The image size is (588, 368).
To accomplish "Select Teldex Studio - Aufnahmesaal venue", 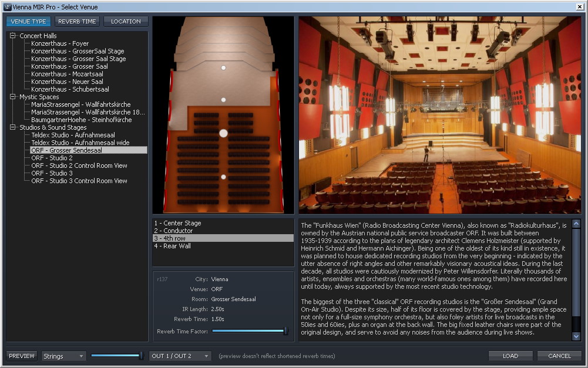I will tap(73, 135).
